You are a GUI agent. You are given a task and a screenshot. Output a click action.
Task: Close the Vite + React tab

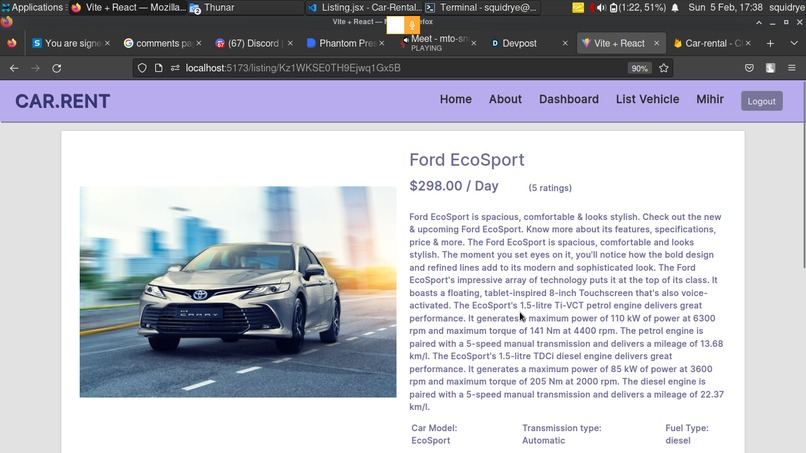[656, 43]
